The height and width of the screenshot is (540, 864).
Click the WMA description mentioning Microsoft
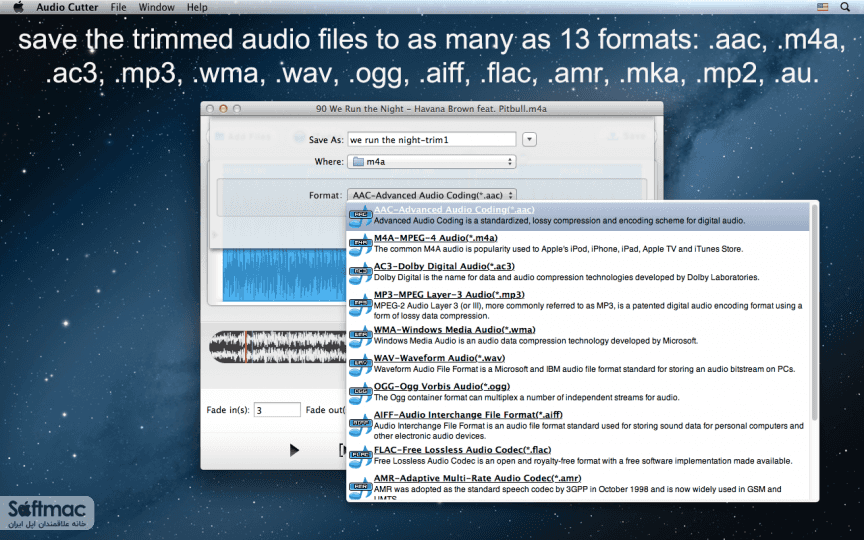pos(536,341)
